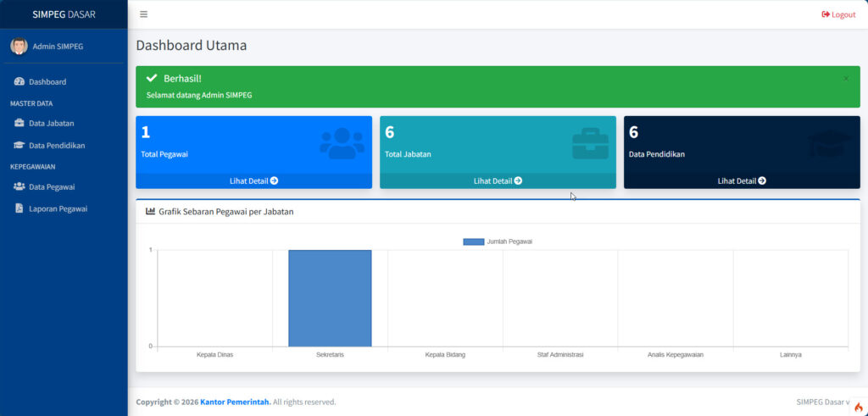Click the large people icon on Total Pegawai card

click(342, 143)
